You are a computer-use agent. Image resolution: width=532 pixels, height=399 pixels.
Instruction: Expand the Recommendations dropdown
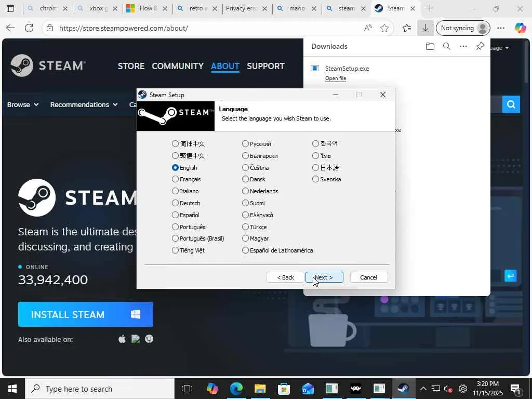tap(84, 104)
